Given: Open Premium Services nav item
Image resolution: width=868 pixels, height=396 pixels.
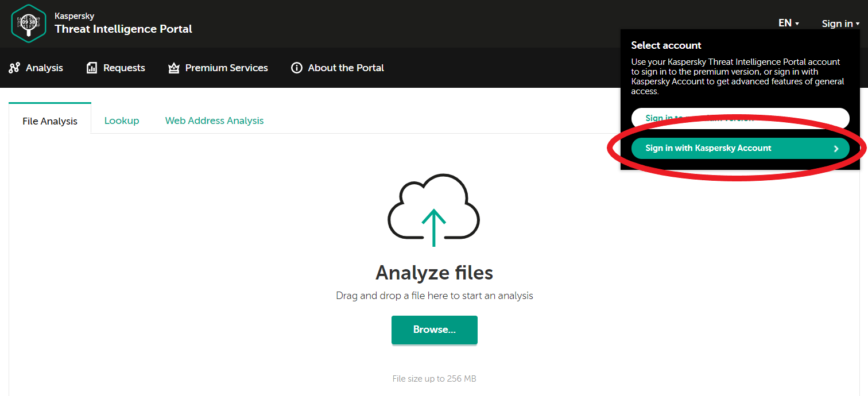Looking at the screenshot, I should pyautogui.click(x=218, y=68).
